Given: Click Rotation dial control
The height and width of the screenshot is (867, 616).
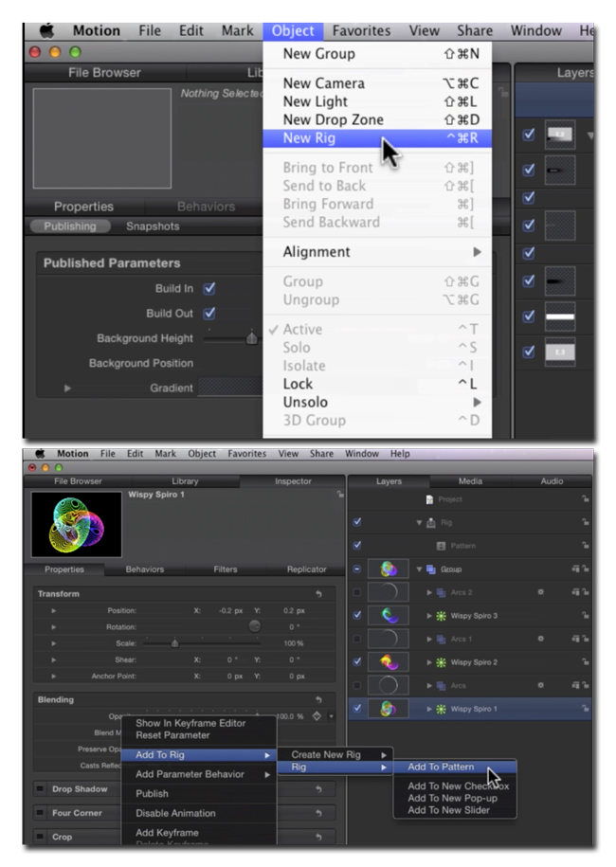Looking at the screenshot, I should (254, 626).
